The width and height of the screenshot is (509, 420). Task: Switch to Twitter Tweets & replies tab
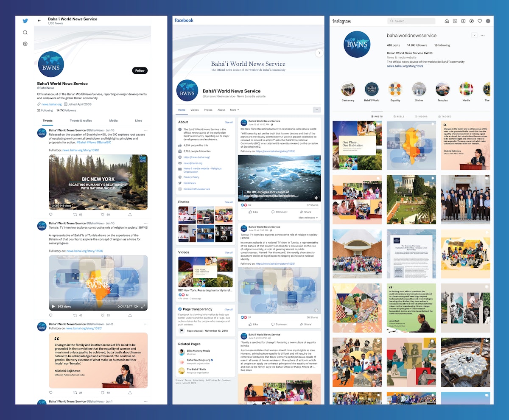pyautogui.click(x=81, y=120)
